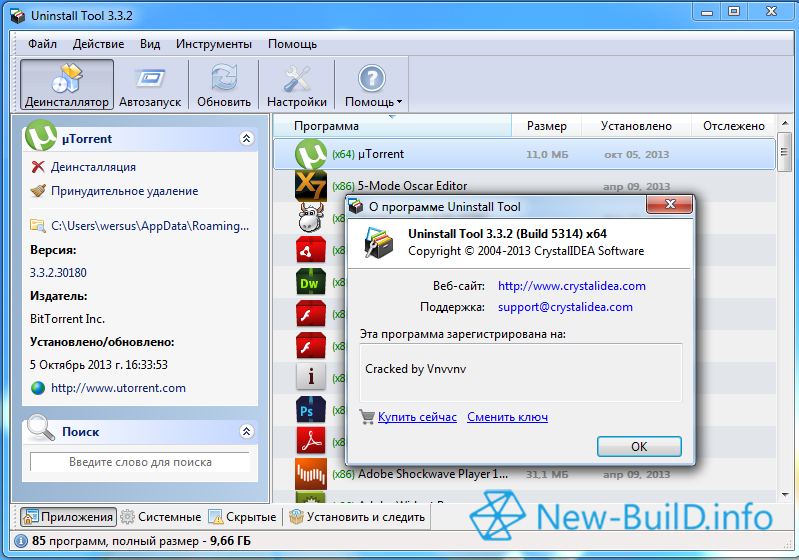Viewport: 799px width, 560px height.
Task: Open the Помощь menu in menu bar
Action: [x=292, y=44]
